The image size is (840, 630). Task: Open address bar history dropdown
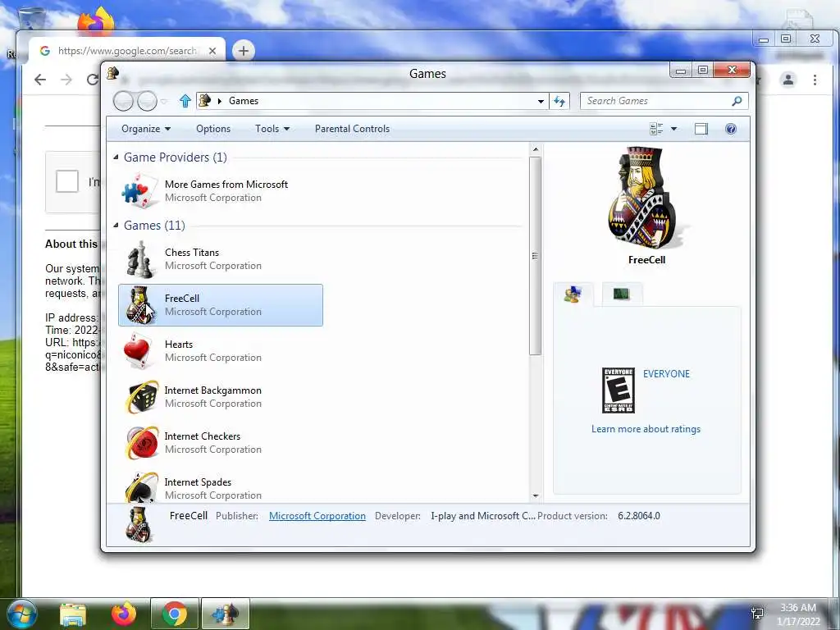pos(541,101)
